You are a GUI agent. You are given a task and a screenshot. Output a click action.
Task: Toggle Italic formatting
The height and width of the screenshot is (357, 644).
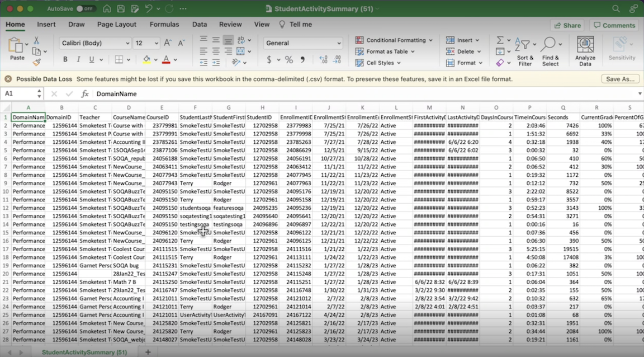click(78, 60)
